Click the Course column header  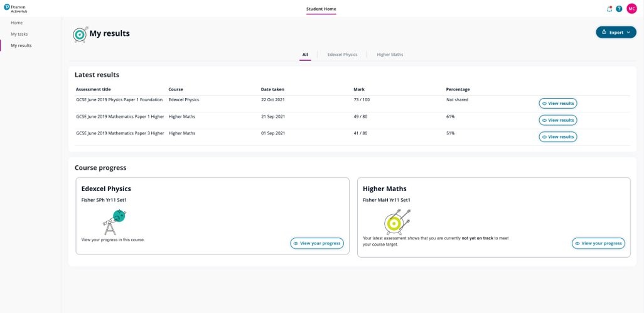point(176,89)
